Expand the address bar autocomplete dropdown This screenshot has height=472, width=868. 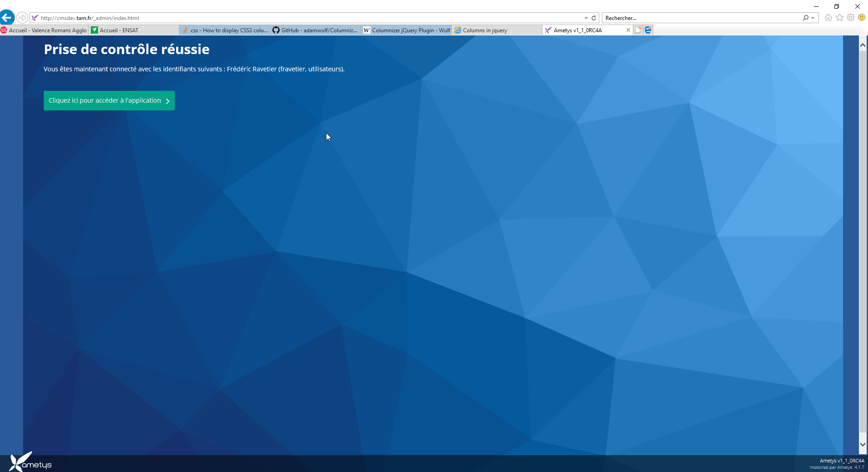pyautogui.click(x=586, y=18)
